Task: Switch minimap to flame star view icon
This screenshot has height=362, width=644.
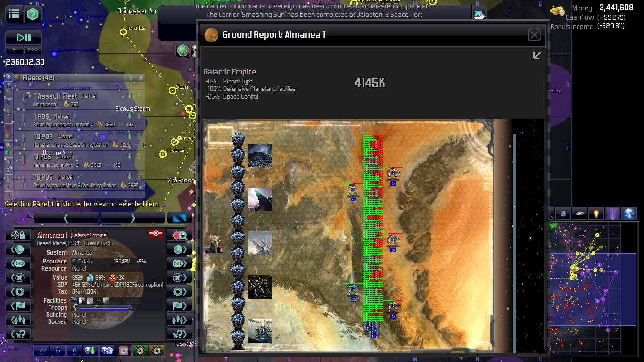Action: click(596, 214)
